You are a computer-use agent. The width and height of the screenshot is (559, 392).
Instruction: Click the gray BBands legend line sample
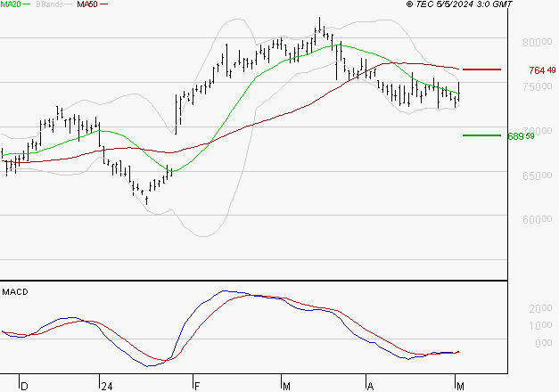coord(69,4)
